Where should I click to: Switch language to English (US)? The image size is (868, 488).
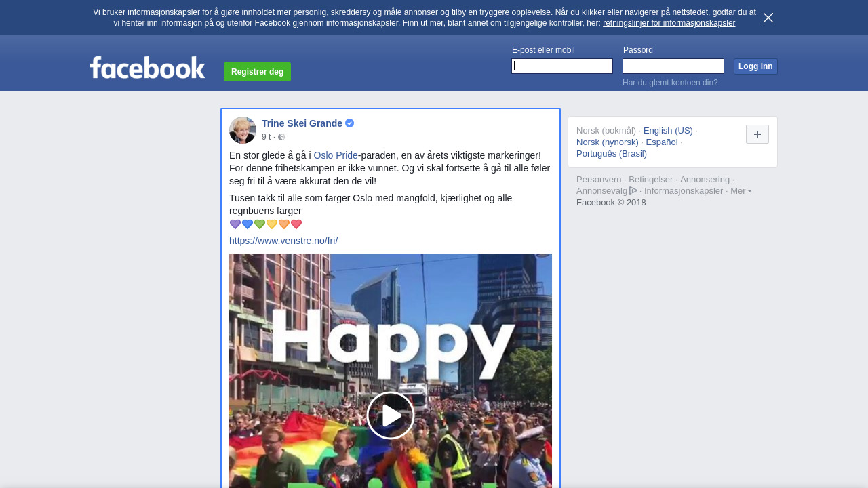[668, 131]
